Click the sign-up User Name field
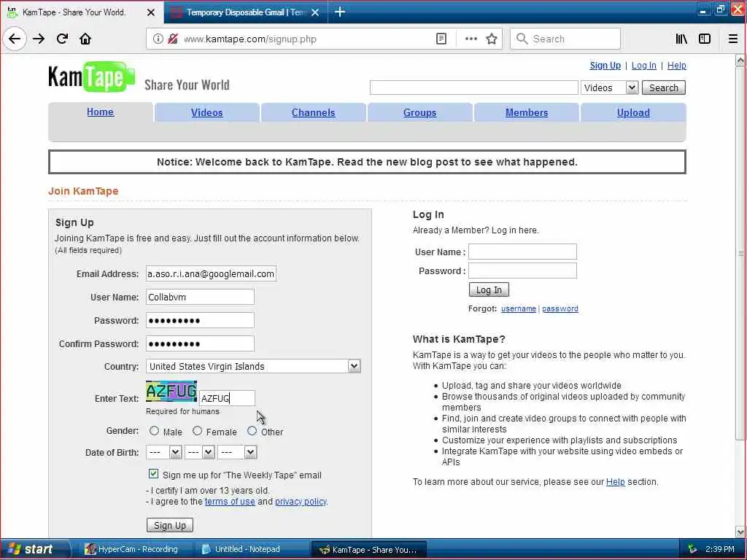Screen dimensions: 747x560 tap(200, 297)
